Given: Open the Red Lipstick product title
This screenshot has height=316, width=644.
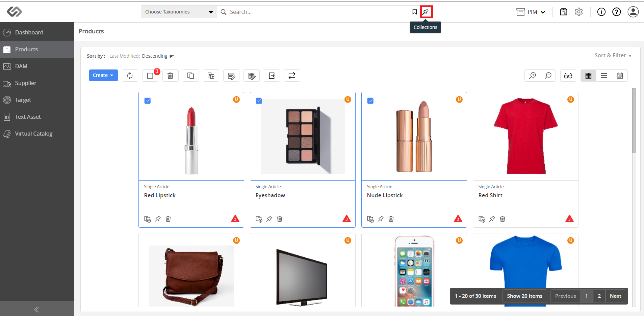Looking at the screenshot, I should [160, 196].
